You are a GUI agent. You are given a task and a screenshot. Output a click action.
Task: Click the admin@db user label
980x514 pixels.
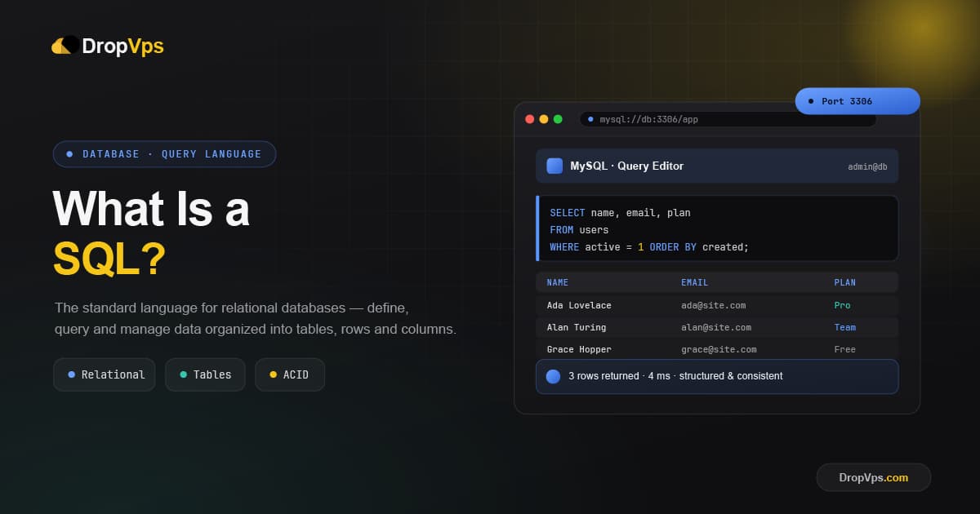pos(867,166)
